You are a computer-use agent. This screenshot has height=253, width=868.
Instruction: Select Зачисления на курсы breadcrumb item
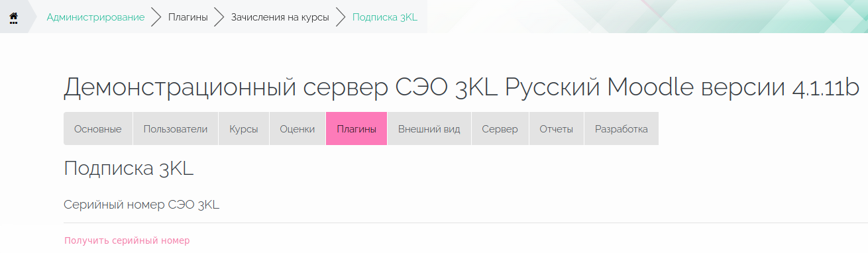coord(280,17)
